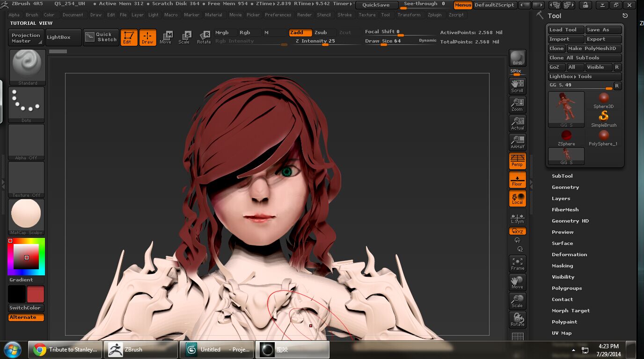Toggle XYZ rotation mode
The height and width of the screenshot is (359, 644).
pos(517,231)
